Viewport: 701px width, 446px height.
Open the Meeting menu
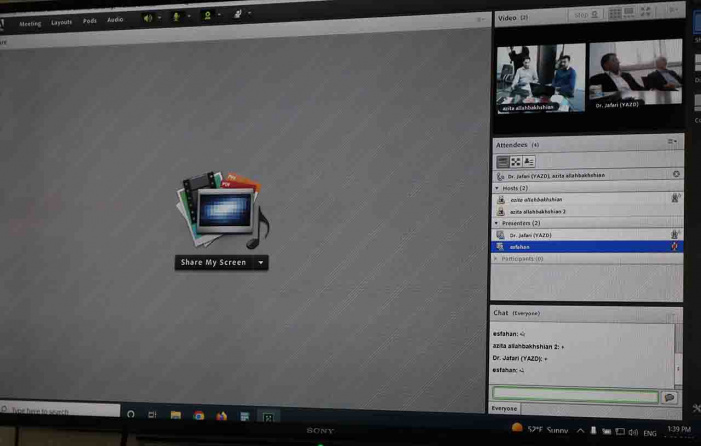[x=30, y=22]
